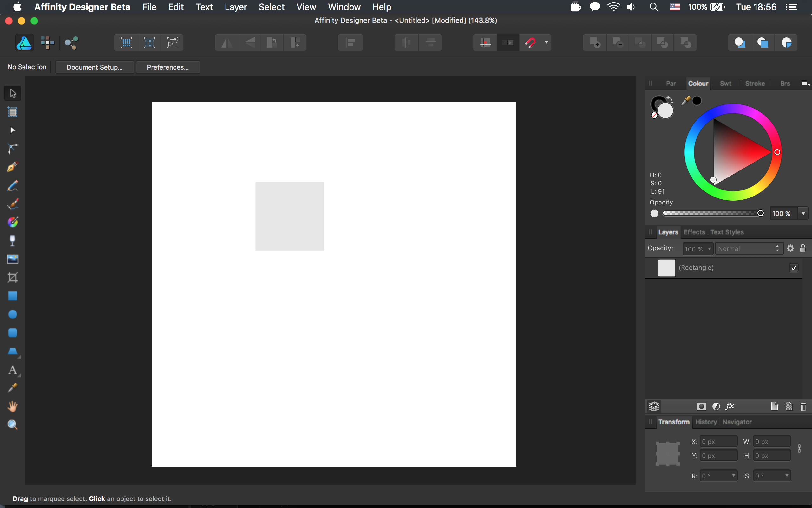Image resolution: width=812 pixels, height=508 pixels.
Task: Select the Artistic Text tool
Action: [x=13, y=370]
